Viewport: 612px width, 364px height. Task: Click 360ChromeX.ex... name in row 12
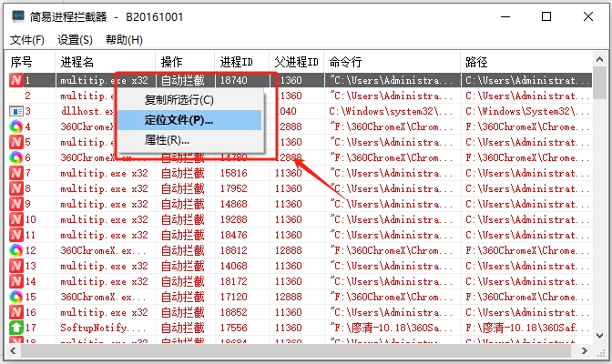103,250
